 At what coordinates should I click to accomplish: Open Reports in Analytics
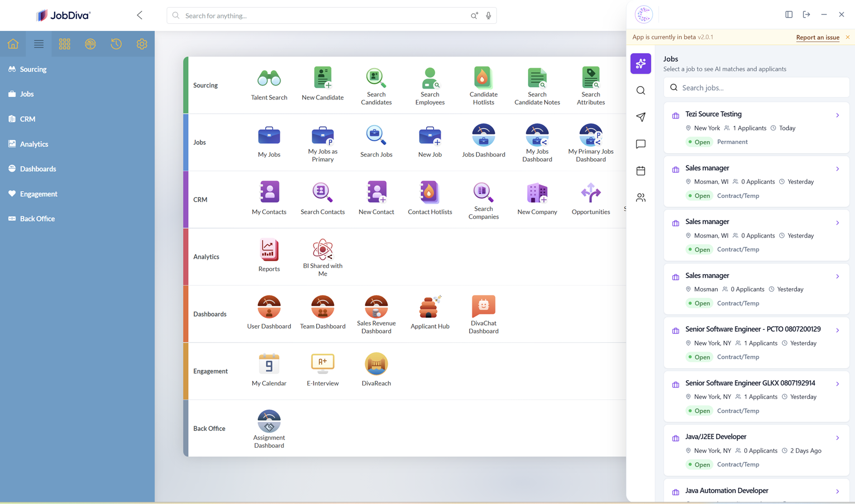click(269, 249)
